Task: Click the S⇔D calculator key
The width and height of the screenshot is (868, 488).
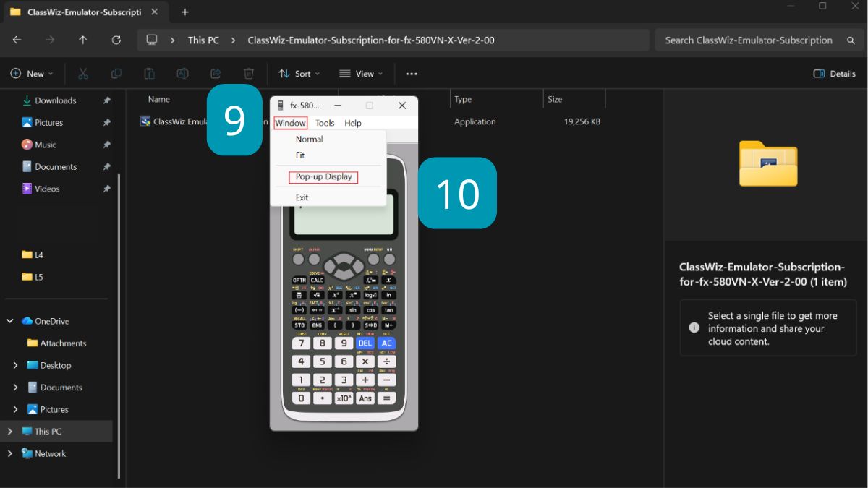Action: (370, 325)
